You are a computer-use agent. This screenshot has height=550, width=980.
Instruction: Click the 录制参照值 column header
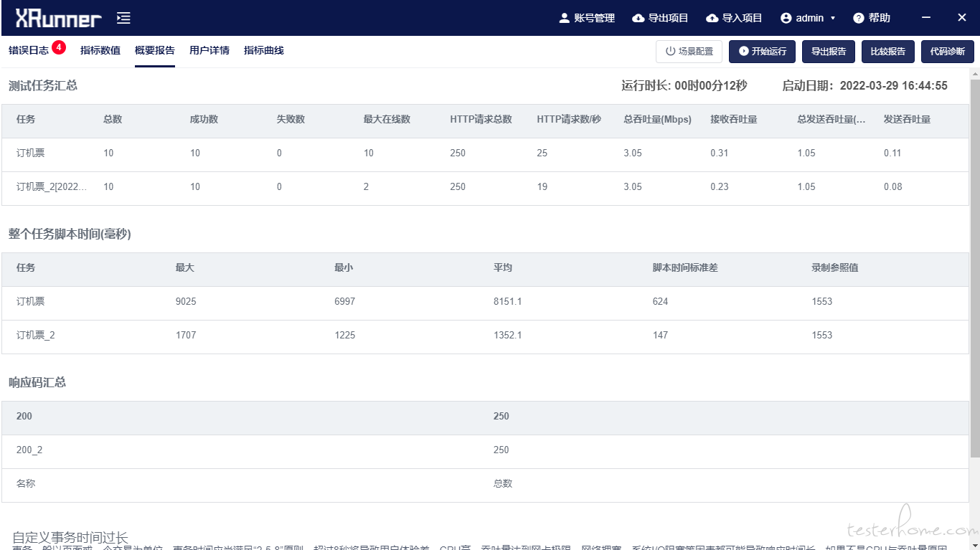click(835, 267)
